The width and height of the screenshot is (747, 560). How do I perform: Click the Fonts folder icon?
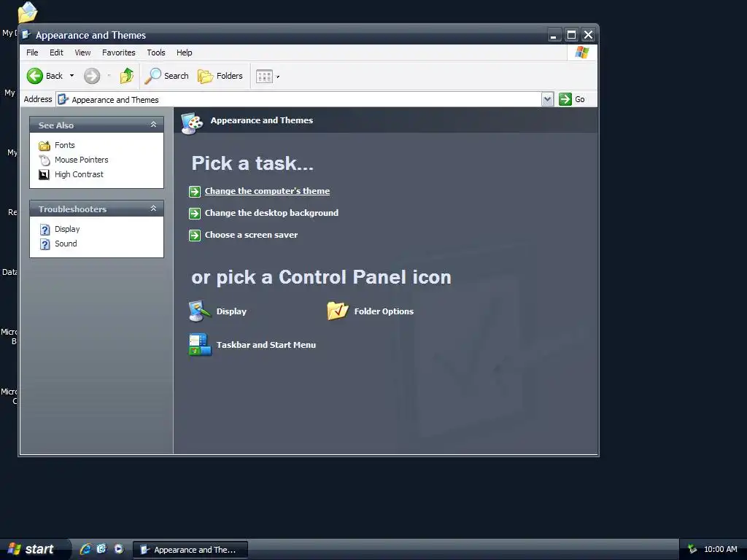point(44,145)
